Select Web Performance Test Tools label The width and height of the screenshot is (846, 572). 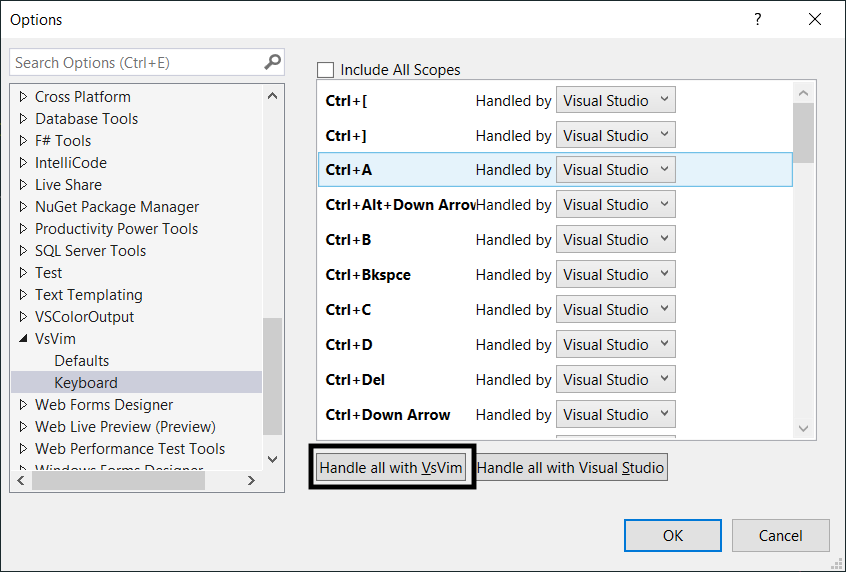(129, 449)
